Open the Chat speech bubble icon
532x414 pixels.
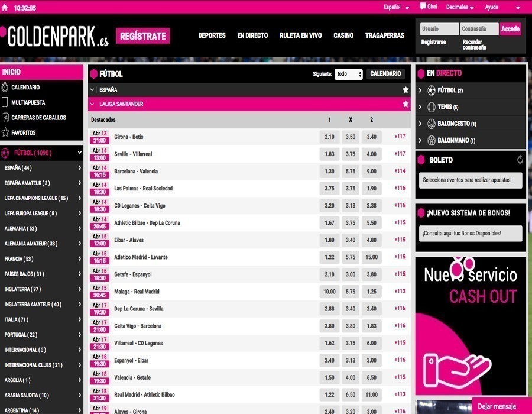tap(423, 6)
